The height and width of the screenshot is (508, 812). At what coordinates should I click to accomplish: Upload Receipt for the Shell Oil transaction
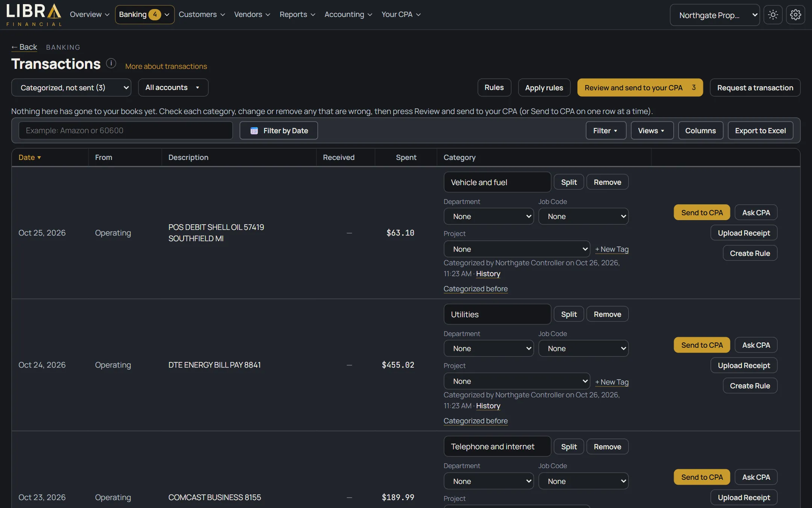click(x=744, y=233)
